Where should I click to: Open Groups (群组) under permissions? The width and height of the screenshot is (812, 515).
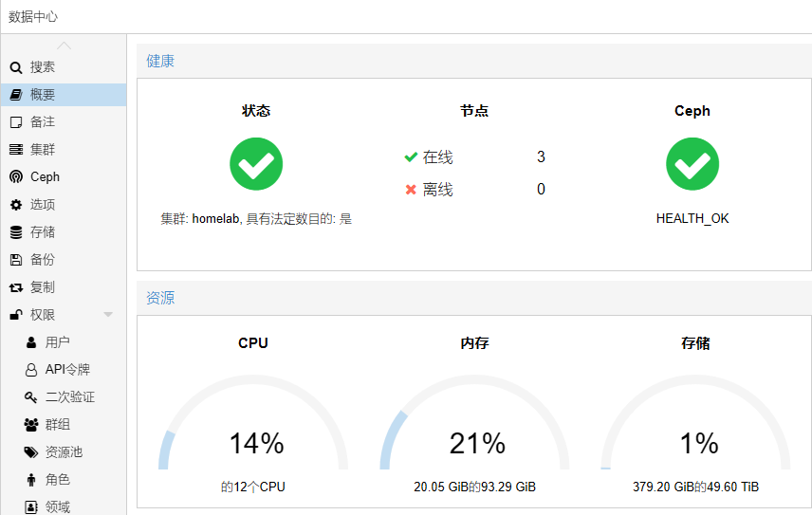pos(57,425)
